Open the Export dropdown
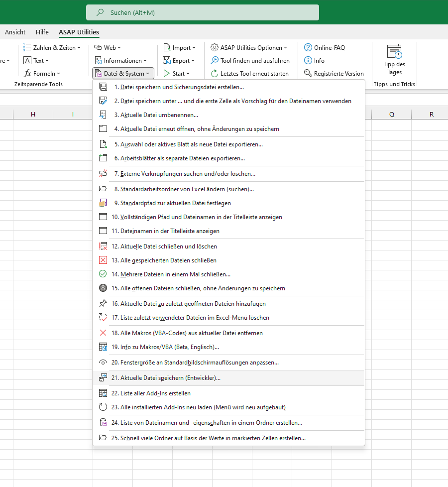The width and height of the screenshot is (448, 487). pos(179,61)
